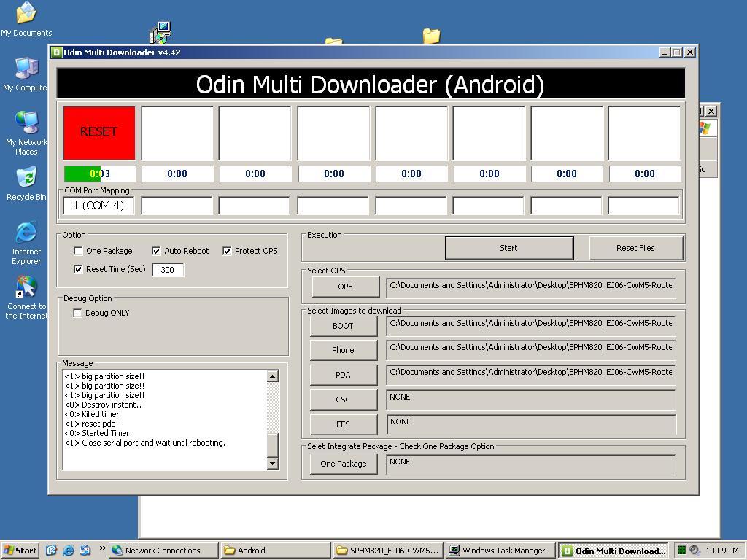The image size is (747, 560).
Task: Click the PDA image button
Action: 343,375
